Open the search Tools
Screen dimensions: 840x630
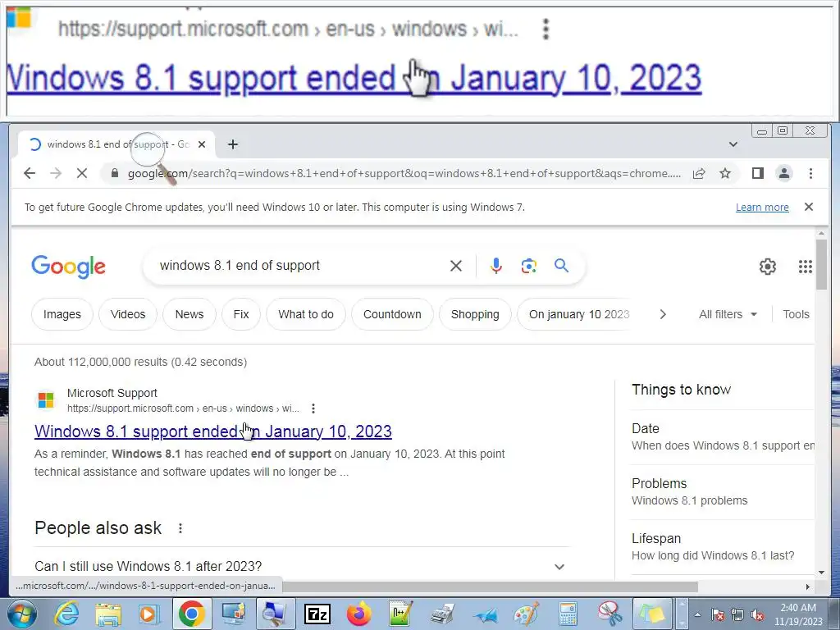click(796, 314)
